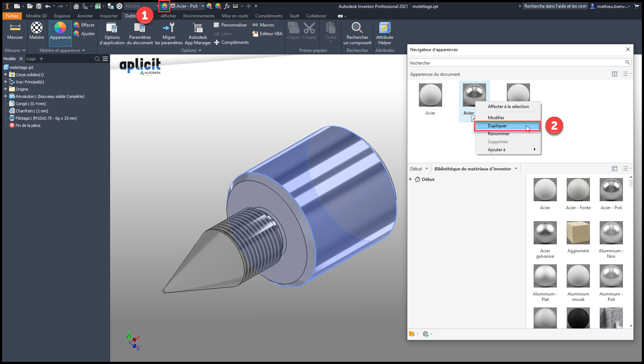Open the Attribute Helper tool
Image resolution: width=644 pixels, height=364 pixels.
pyautogui.click(x=384, y=28)
